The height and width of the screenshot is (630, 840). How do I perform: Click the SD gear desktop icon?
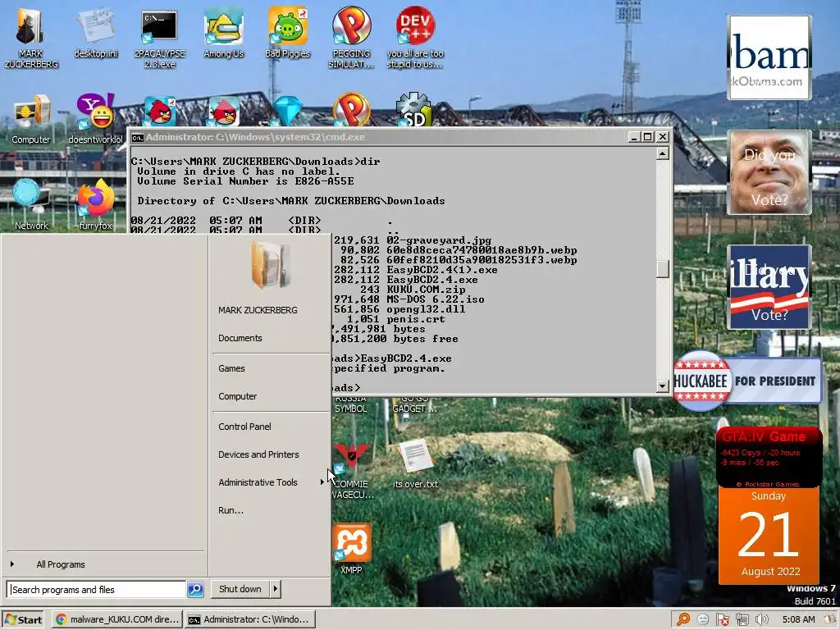click(x=413, y=111)
